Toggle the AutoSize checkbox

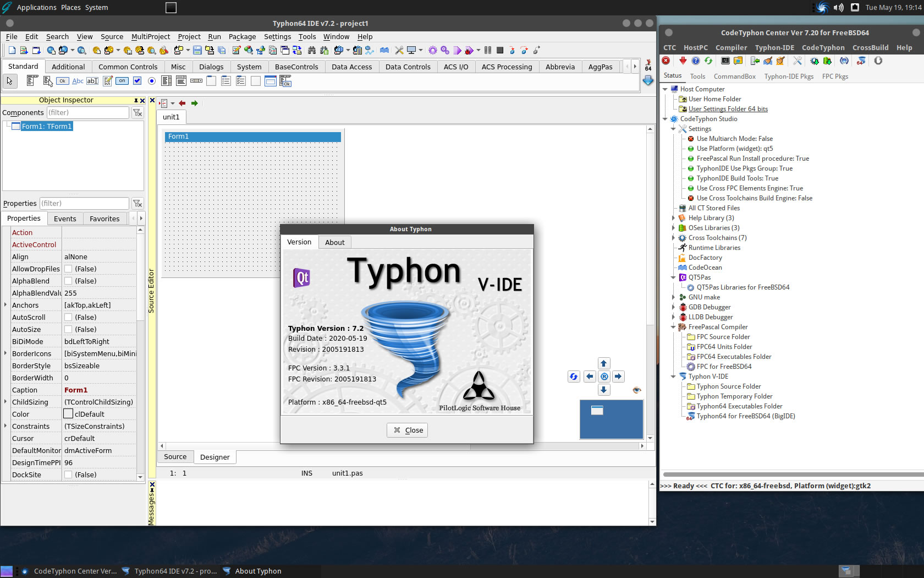click(x=68, y=329)
